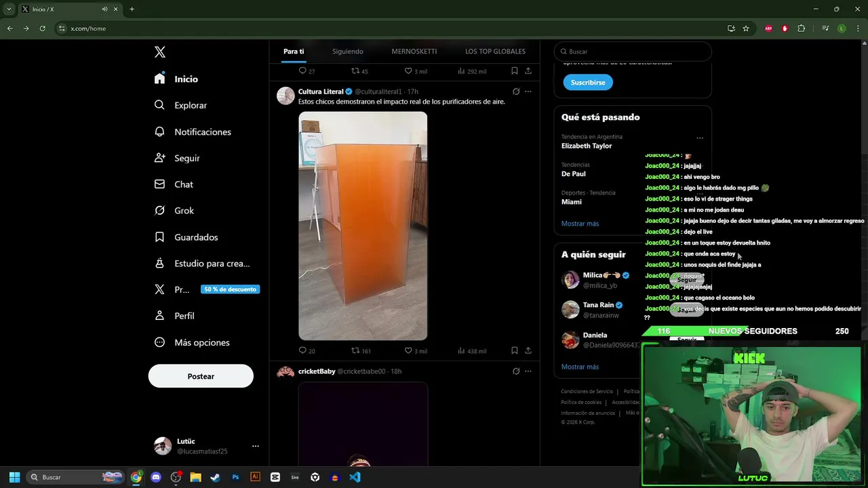Switch to LOS TOP GLOBALES tab
The width and height of the screenshot is (868, 488).
pyautogui.click(x=495, y=52)
